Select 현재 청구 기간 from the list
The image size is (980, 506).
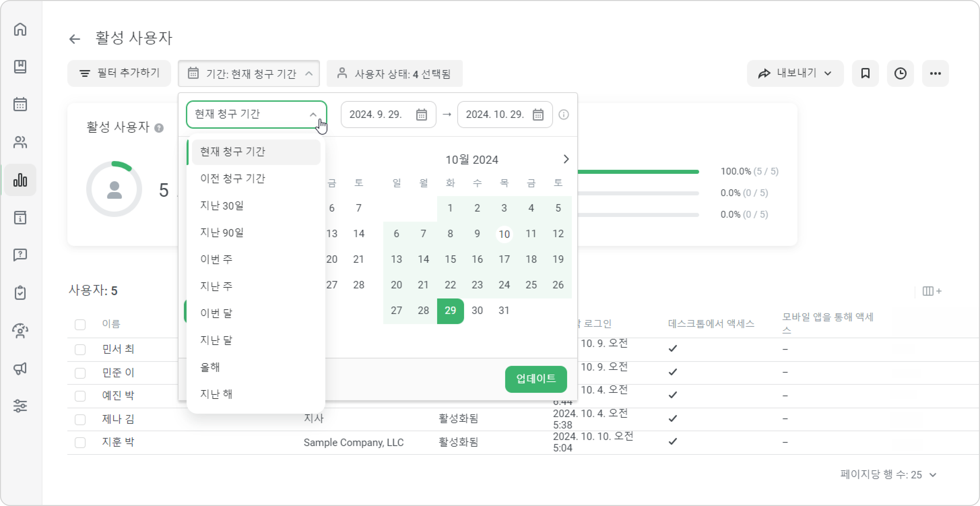(x=256, y=152)
